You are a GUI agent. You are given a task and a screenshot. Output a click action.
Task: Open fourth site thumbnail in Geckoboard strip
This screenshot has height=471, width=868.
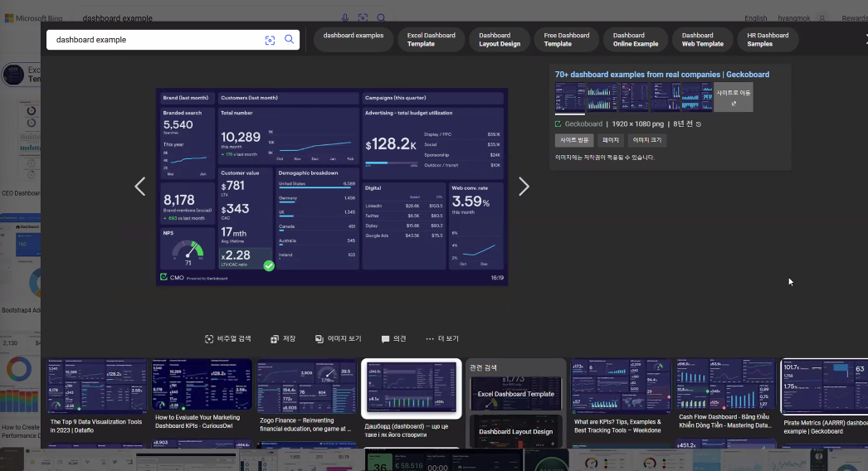pos(666,97)
